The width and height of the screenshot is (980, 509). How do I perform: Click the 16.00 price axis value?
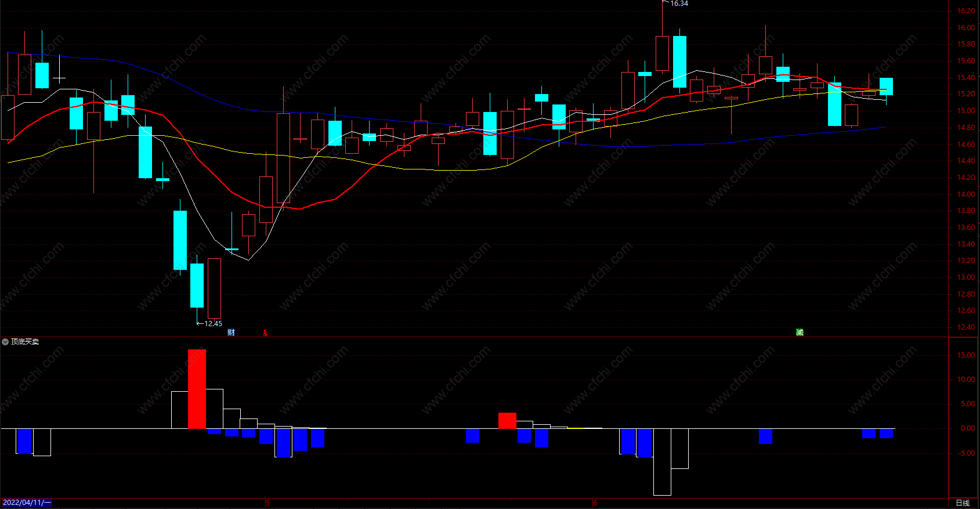point(966,28)
